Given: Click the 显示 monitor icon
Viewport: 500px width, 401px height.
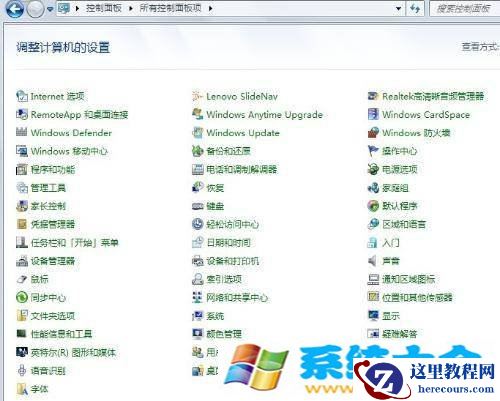Looking at the screenshot, I should 373,315.
